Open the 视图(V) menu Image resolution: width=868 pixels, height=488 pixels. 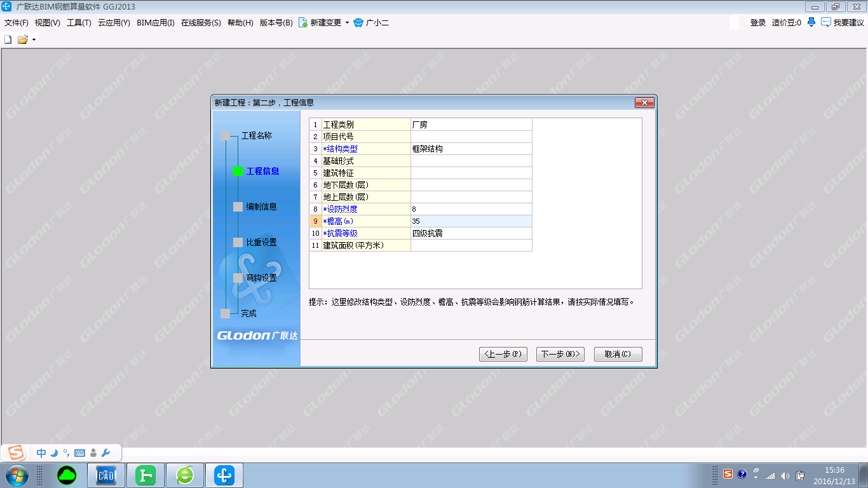click(48, 22)
